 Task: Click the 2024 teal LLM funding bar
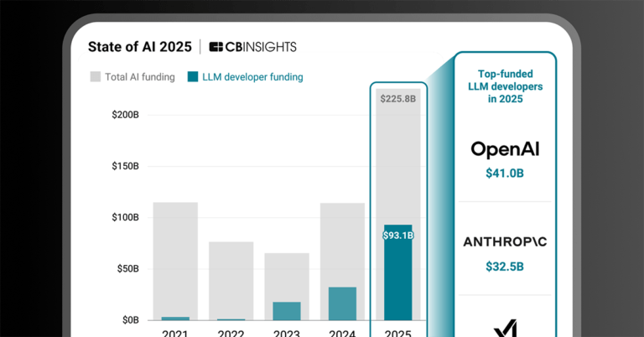[x=342, y=303]
